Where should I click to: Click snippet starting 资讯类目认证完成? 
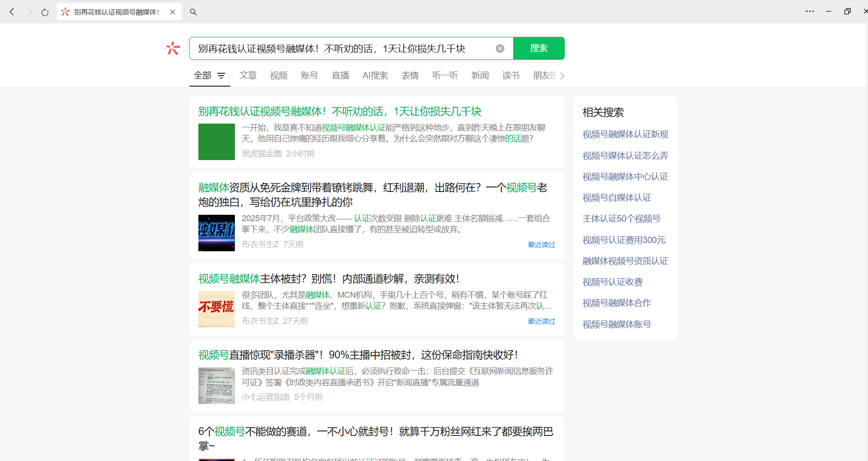tap(397, 377)
